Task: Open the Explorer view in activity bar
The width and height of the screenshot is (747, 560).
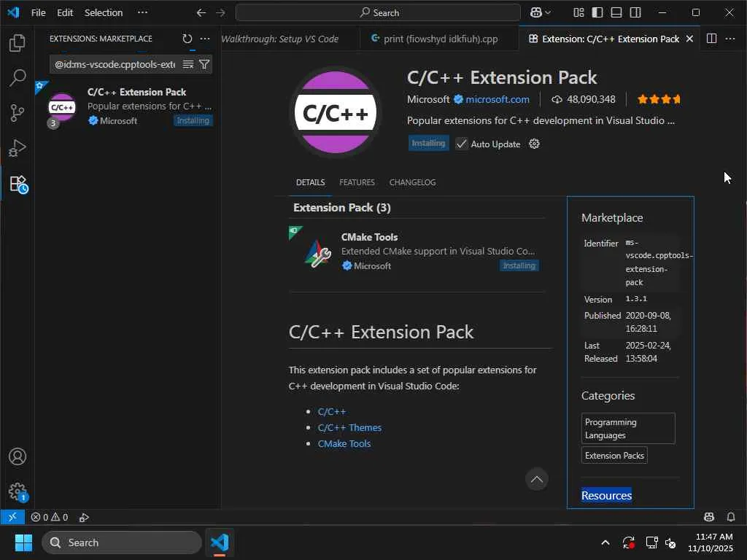Action: (18, 43)
